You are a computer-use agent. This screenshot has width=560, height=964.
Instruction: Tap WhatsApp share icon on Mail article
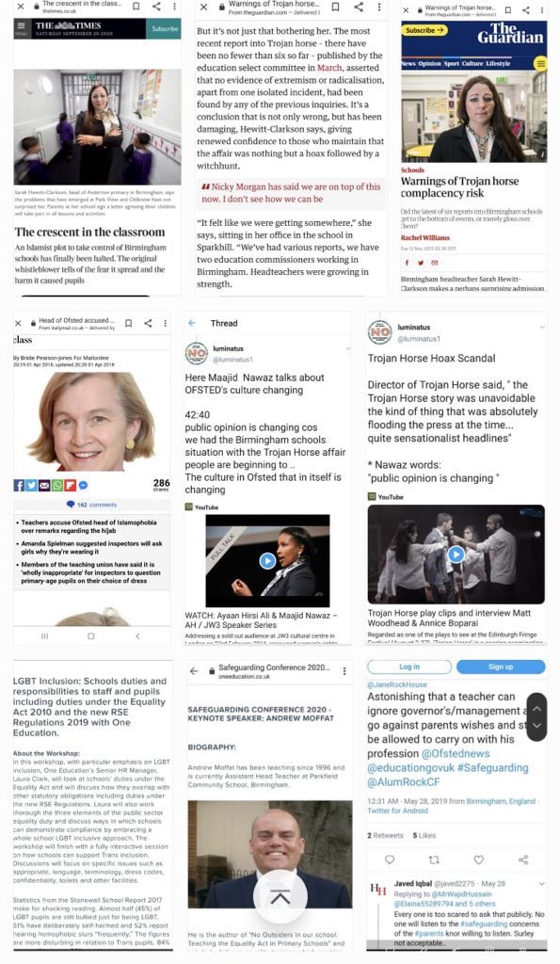[x=57, y=485]
